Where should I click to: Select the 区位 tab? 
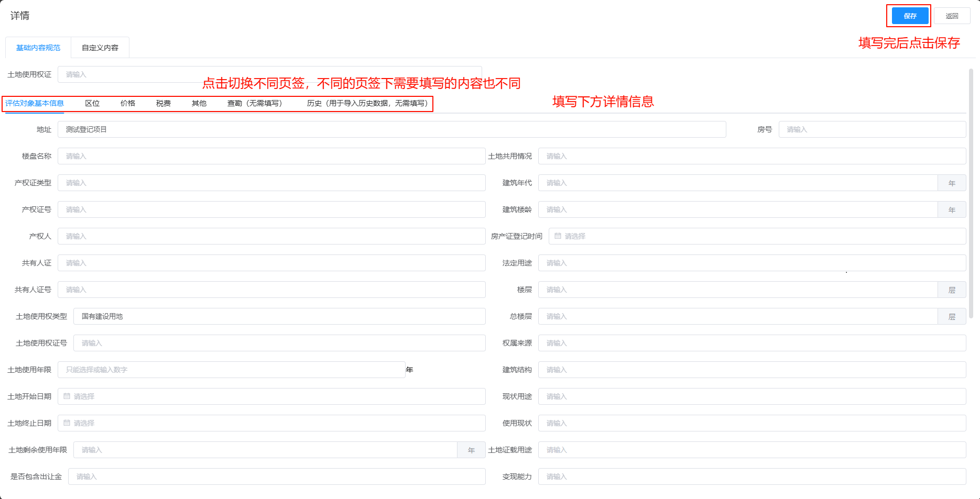pos(92,103)
